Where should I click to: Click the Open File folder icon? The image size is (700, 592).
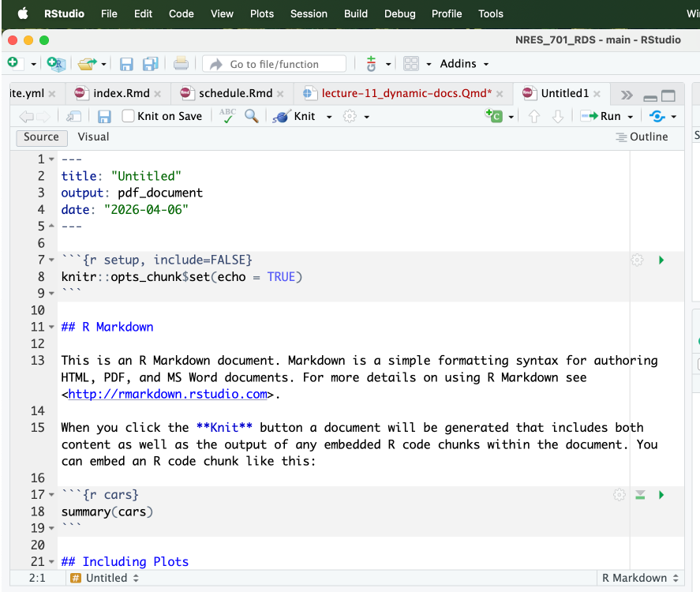coord(87,64)
